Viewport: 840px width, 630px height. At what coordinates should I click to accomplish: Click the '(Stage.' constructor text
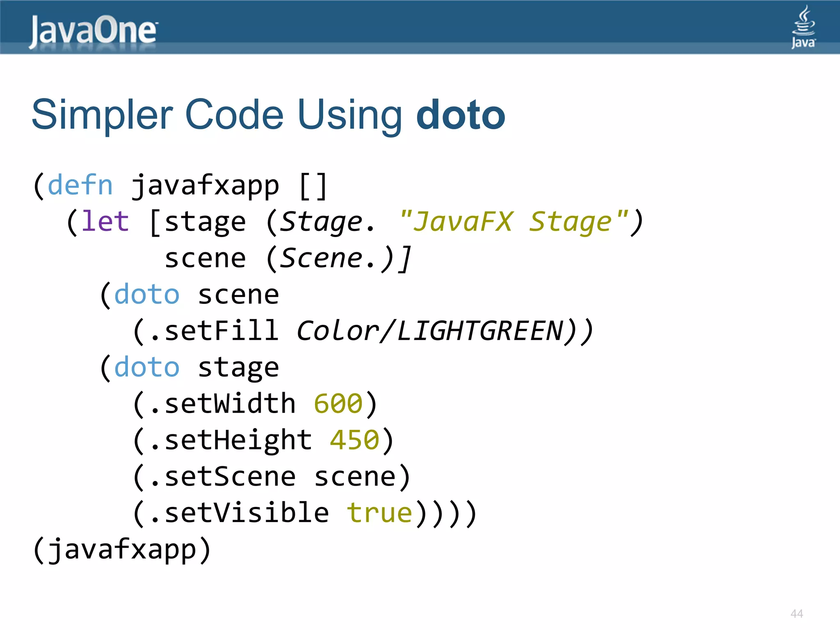[321, 222]
